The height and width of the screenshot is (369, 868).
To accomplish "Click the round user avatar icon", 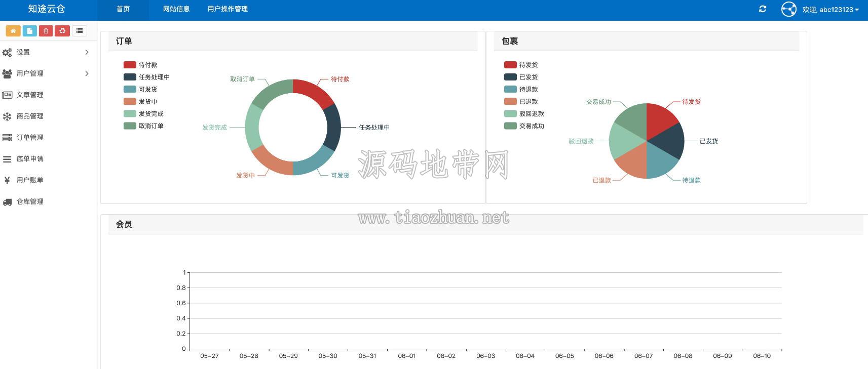I will pos(789,9).
